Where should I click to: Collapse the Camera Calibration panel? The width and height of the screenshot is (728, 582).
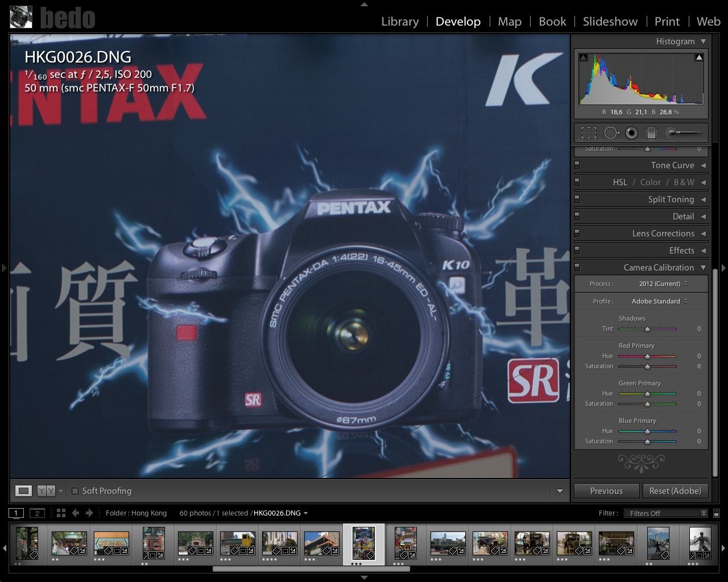[x=704, y=268]
